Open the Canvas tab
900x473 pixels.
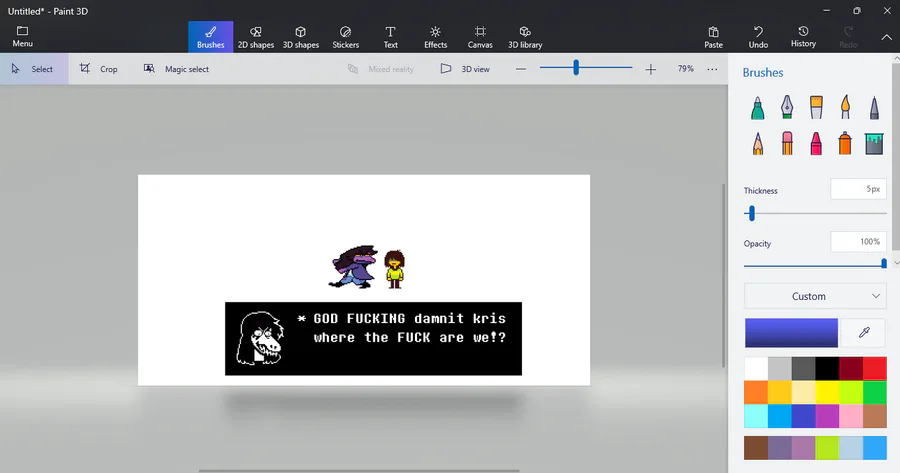tap(480, 37)
